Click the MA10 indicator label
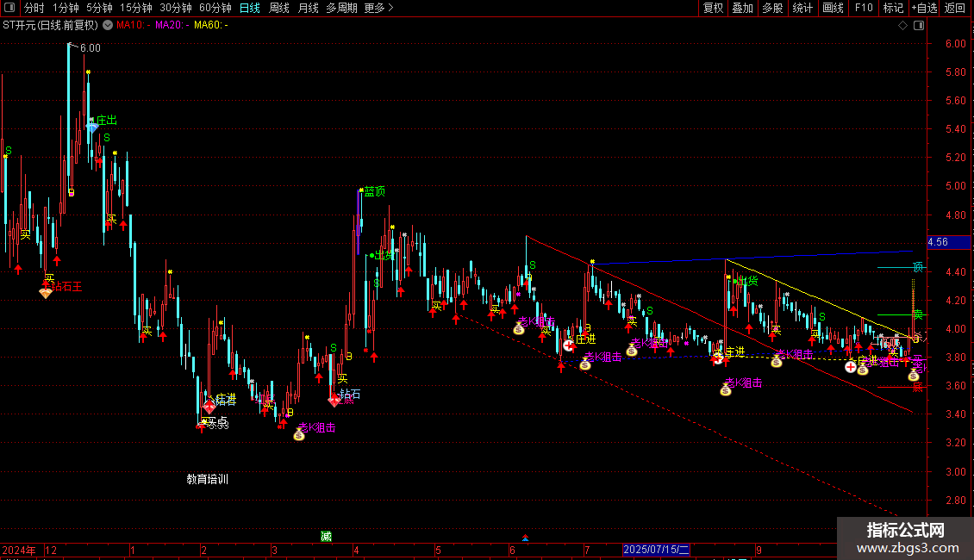Image resolution: width=974 pixels, height=560 pixels. [133, 25]
